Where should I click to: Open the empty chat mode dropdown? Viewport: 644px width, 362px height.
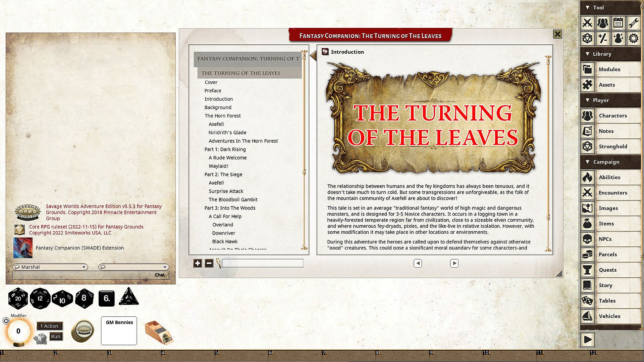(x=133, y=267)
